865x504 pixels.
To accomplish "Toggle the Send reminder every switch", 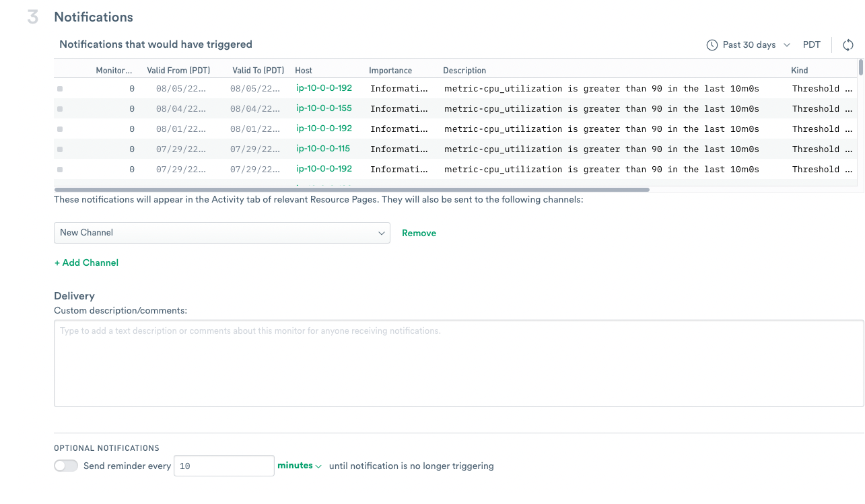I will tap(66, 466).
